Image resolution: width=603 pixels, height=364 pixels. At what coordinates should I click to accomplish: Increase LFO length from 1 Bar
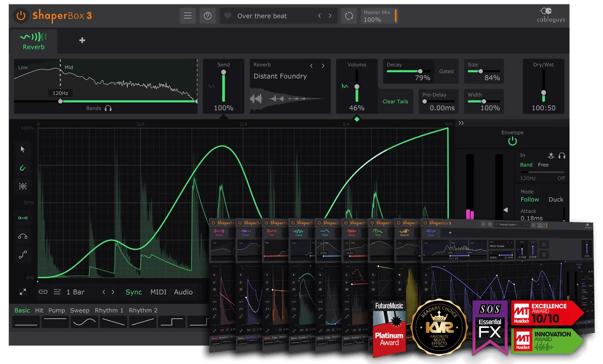tap(113, 292)
